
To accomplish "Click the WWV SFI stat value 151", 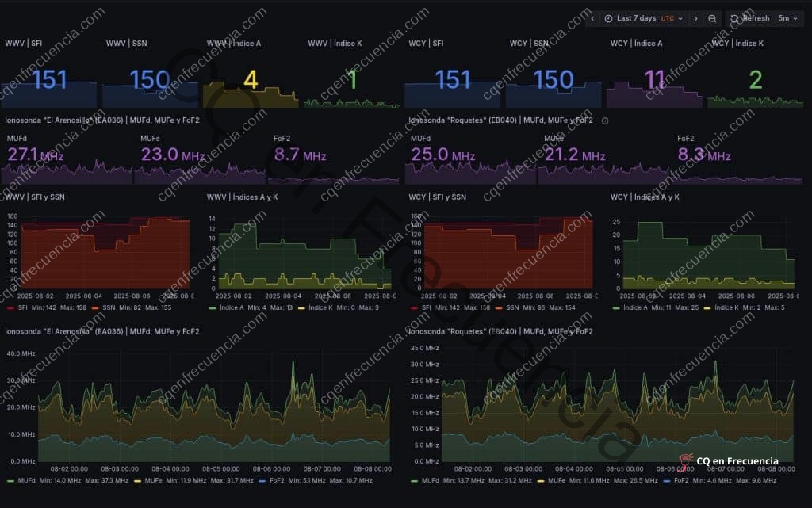I will [x=48, y=80].
